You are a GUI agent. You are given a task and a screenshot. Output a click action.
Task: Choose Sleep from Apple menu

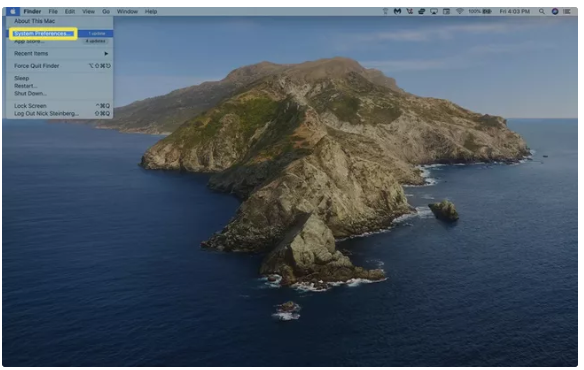click(x=60, y=78)
